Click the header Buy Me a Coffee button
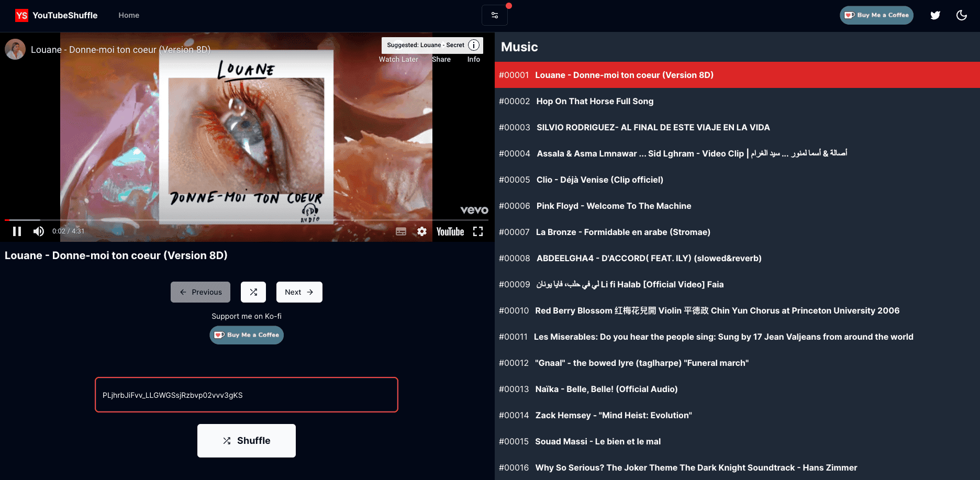This screenshot has width=980, height=480. coord(876,15)
